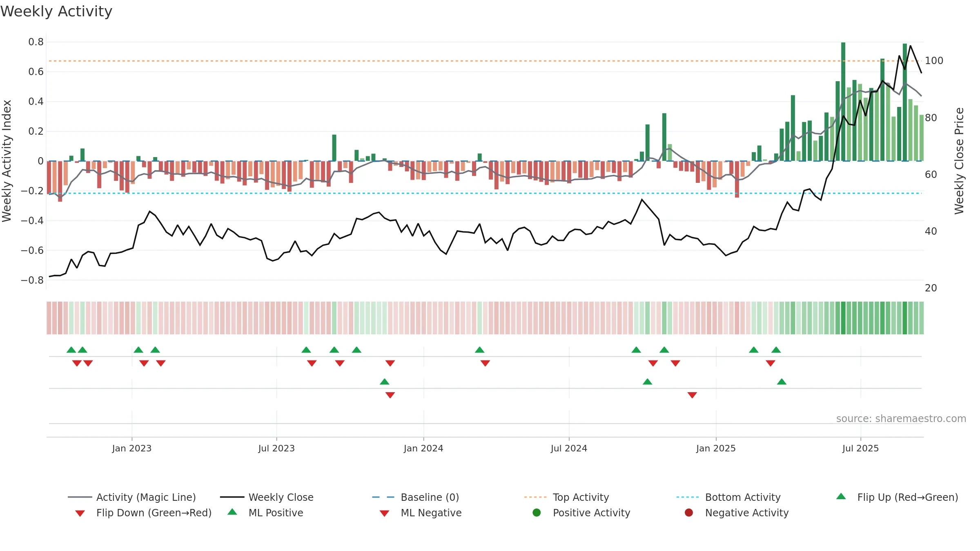
Task: Click the Flip Up green triangle legend icon
Action: coord(841,496)
